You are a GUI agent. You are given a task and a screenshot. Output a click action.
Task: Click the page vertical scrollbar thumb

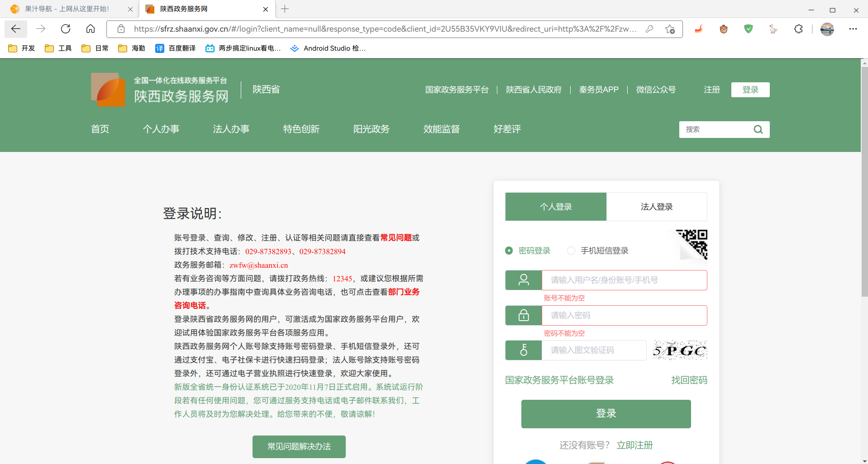click(x=864, y=181)
